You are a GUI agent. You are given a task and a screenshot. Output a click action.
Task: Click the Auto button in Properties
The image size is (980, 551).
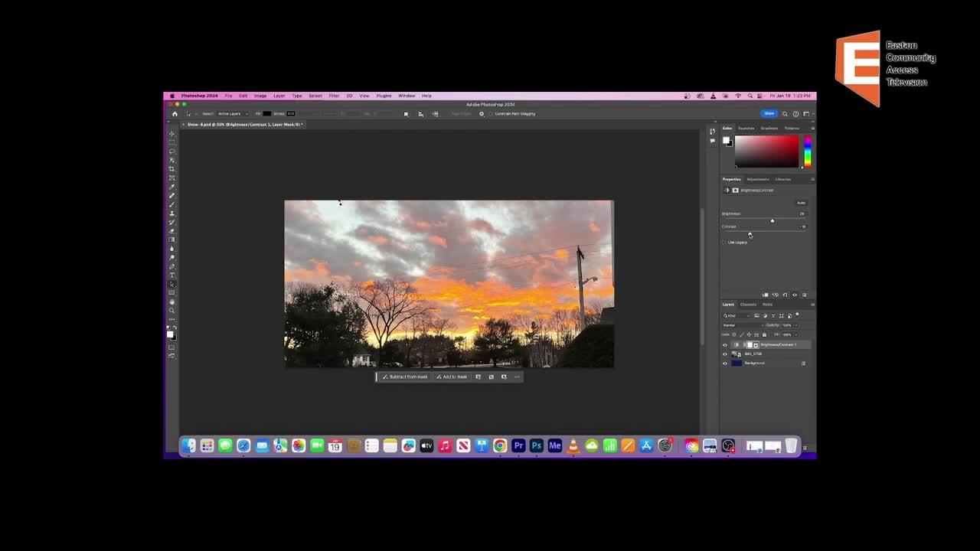point(801,203)
